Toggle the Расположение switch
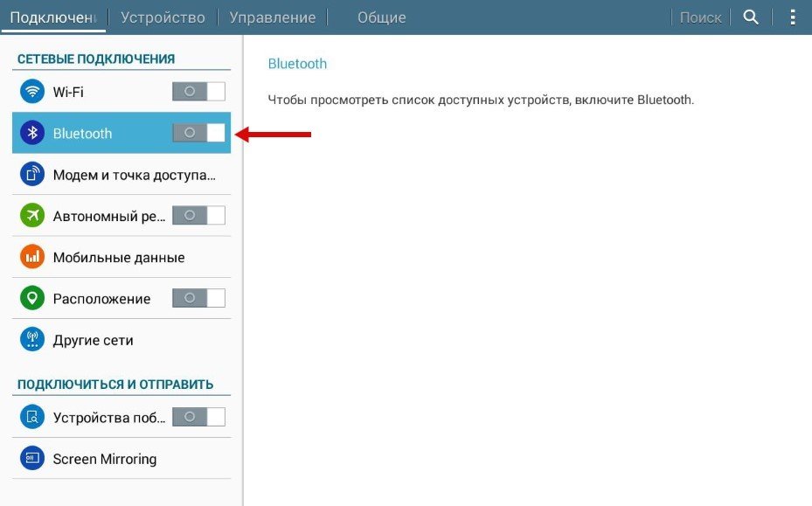 (x=199, y=298)
